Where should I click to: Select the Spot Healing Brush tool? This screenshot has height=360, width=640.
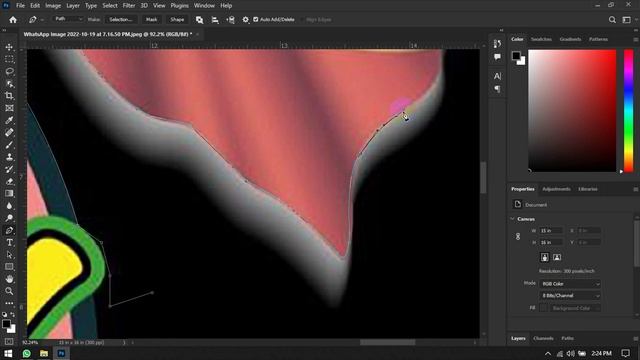click(x=9, y=133)
